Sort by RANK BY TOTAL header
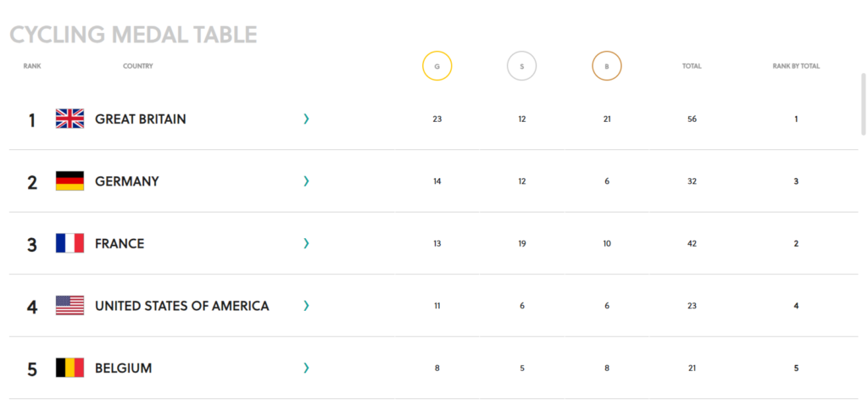Image resolution: width=868 pixels, height=405 pixels. pyautogui.click(x=796, y=66)
